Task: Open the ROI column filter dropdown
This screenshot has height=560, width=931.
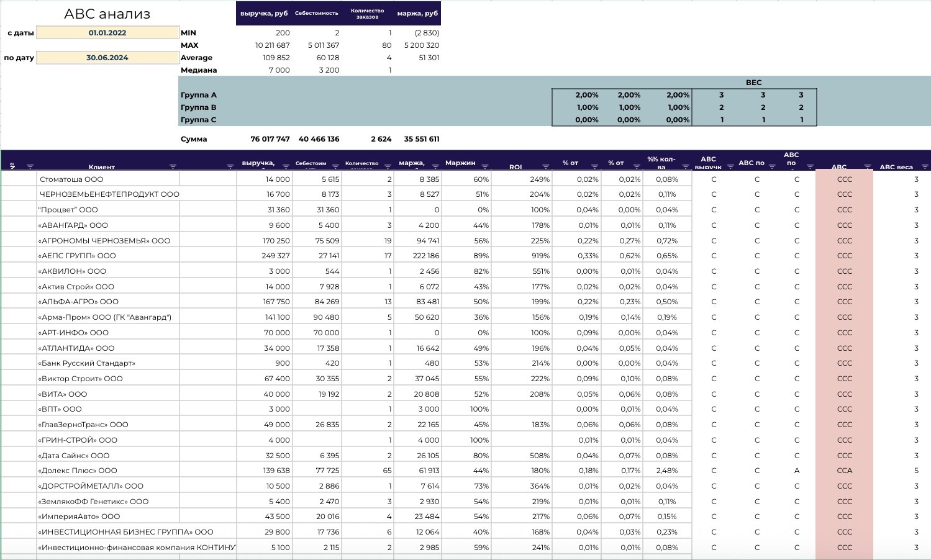Action: [x=545, y=166]
